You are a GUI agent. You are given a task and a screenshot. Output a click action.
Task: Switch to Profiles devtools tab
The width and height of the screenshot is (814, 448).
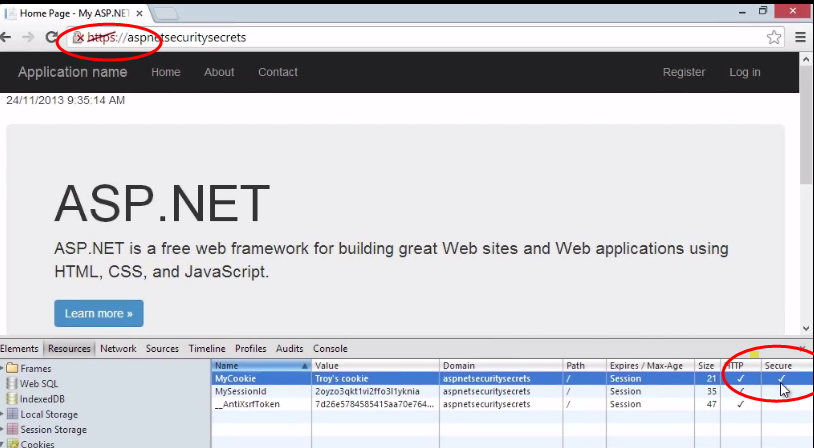[251, 349]
